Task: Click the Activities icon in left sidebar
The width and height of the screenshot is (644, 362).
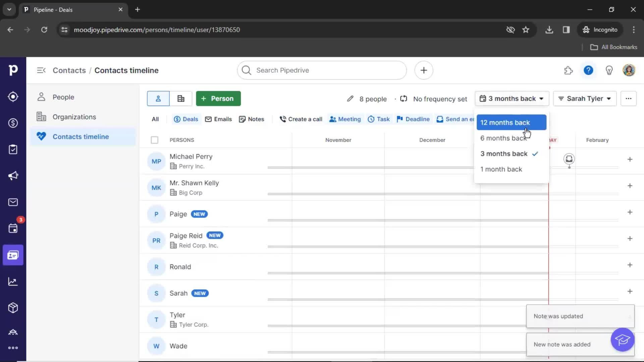Action: 13,229
